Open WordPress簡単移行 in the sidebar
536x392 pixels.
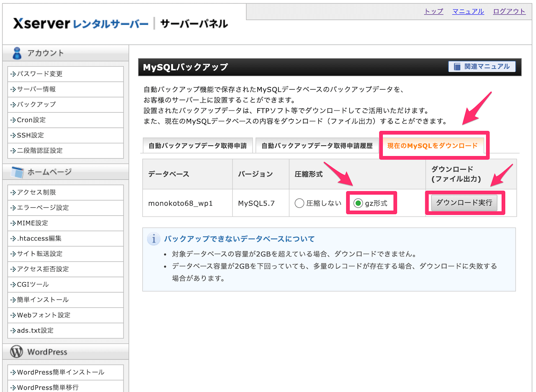pyautogui.click(x=66, y=386)
